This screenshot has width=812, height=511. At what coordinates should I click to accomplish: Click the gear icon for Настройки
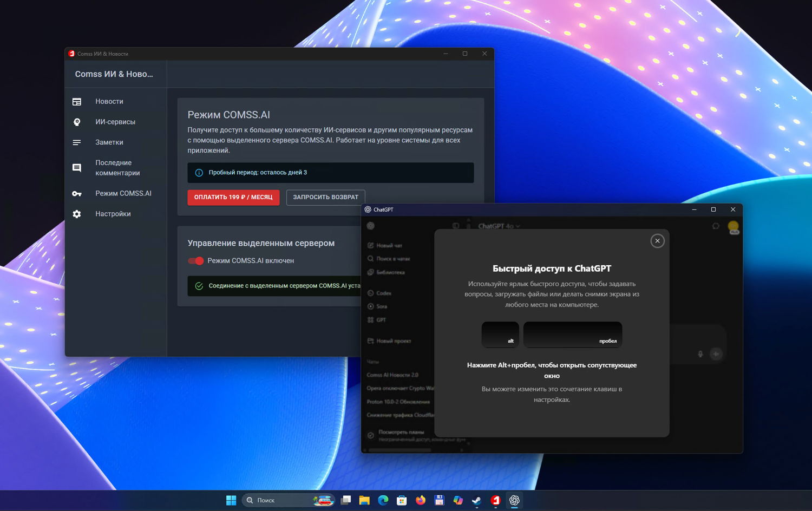click(x=77, y=214)
